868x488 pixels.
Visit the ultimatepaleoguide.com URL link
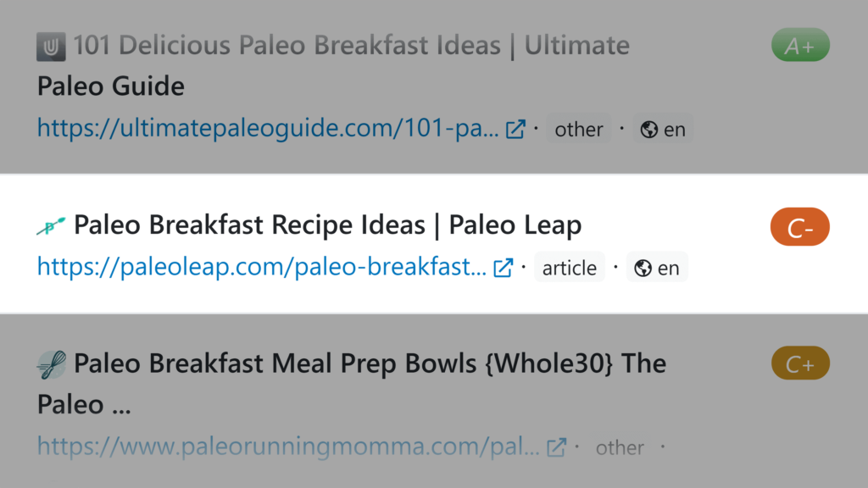[x=268, y=130]
